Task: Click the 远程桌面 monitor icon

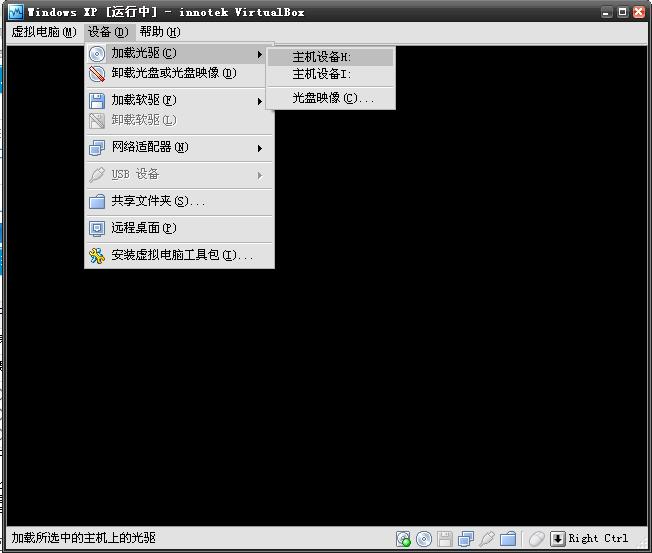Action: (97, 229)
